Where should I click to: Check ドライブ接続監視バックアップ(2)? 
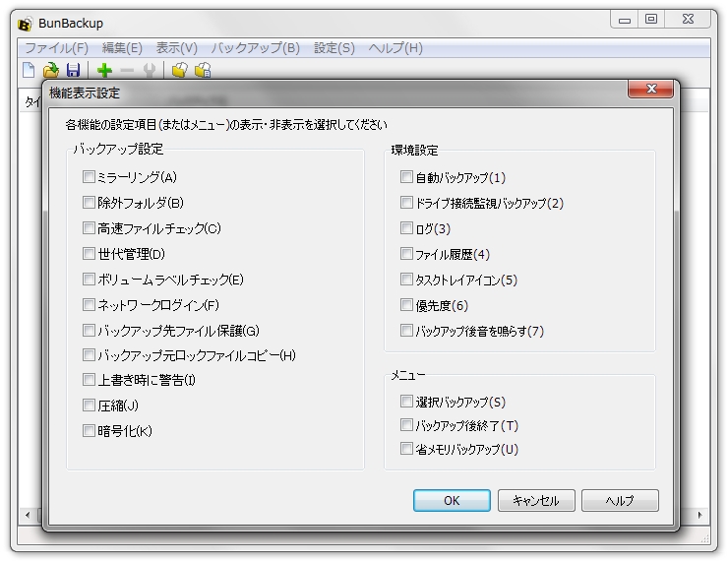(x=406, y=202)
